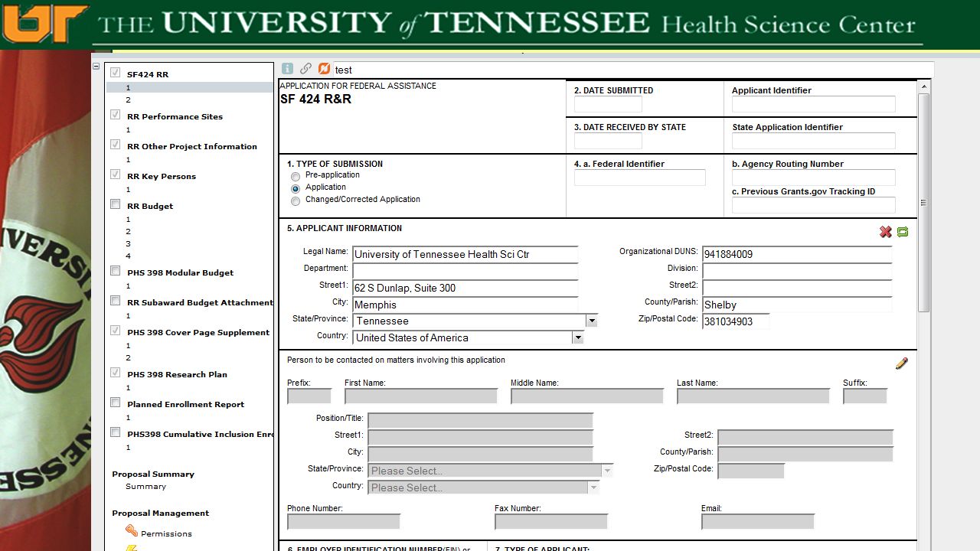Open page 2 of SF424 RR
The image size is (980, 551).
pos(129,100)
